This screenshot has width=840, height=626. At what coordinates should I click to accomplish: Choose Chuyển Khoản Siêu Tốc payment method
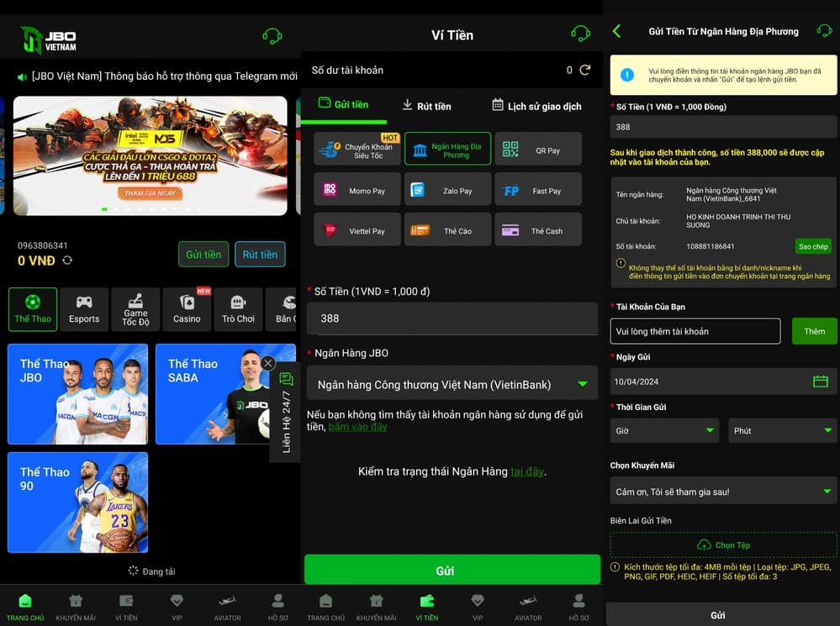[357, 149]
